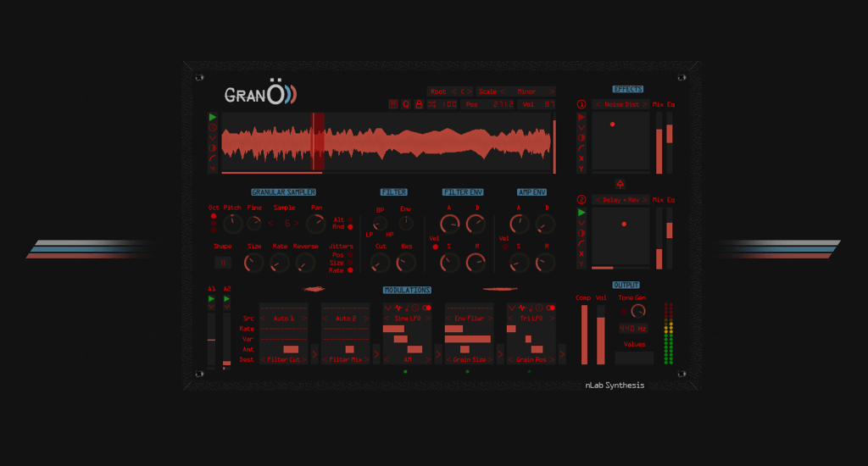This screenshot has width=868, height=466.
Task: Click the swap arrow between effect slots
Action: pos(620,183)
